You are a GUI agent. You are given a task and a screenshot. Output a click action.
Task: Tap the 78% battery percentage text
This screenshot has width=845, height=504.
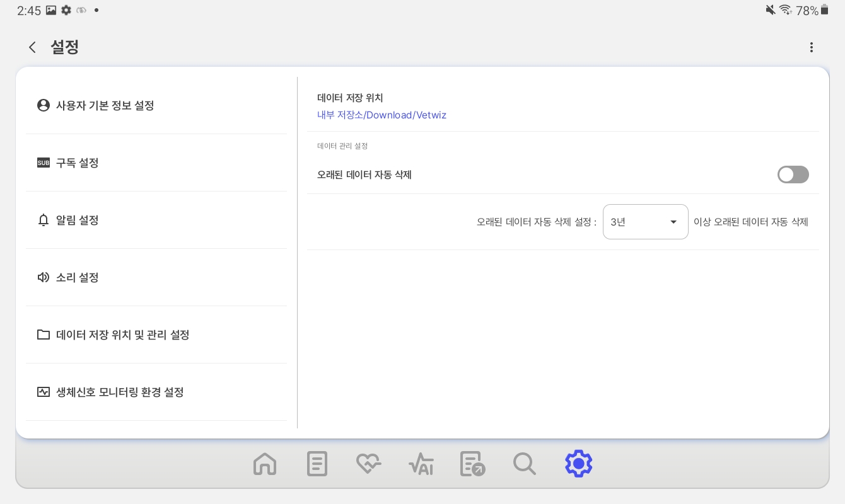click(x=807, y=10)
